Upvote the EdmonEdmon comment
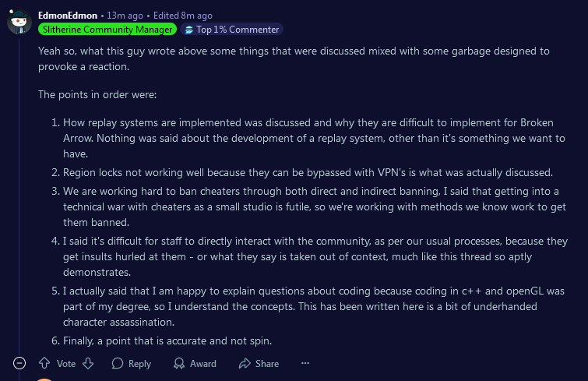The width and height of the screenshot is (588, 381). pyautogui.click(x=44, y=363)
